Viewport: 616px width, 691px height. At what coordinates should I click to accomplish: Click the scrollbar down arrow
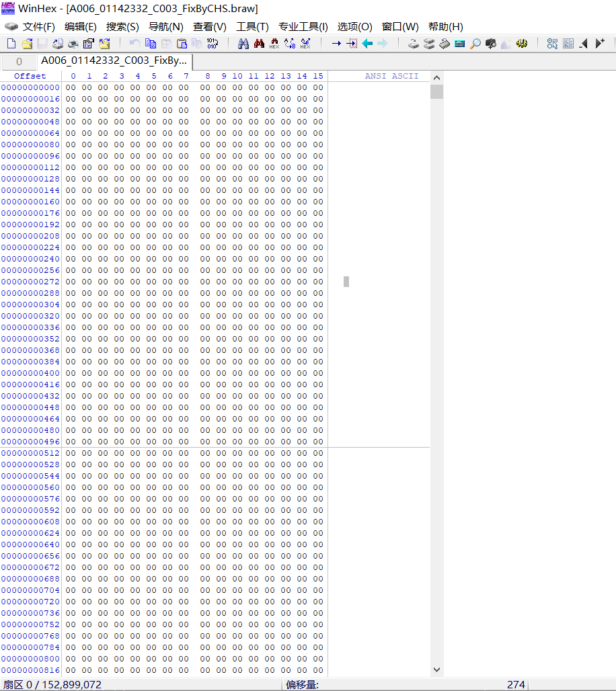pos(436,669)
